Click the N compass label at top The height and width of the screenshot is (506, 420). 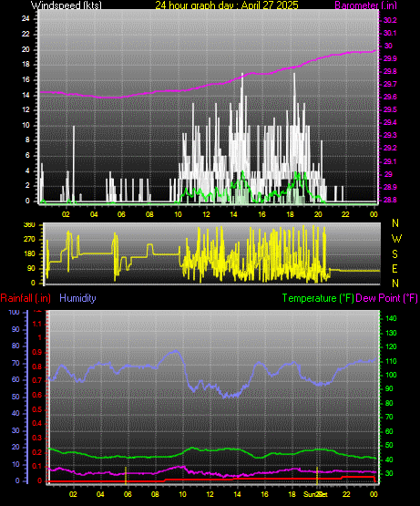395,223
